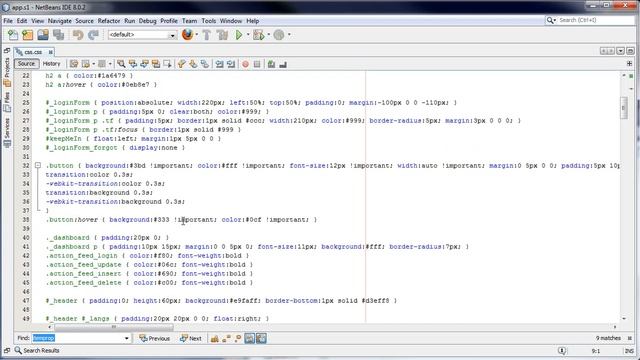Screen dimensions: 640x360
Task: Open the Search Results panel
Action: pyautogui.click(x=37, y=351)
